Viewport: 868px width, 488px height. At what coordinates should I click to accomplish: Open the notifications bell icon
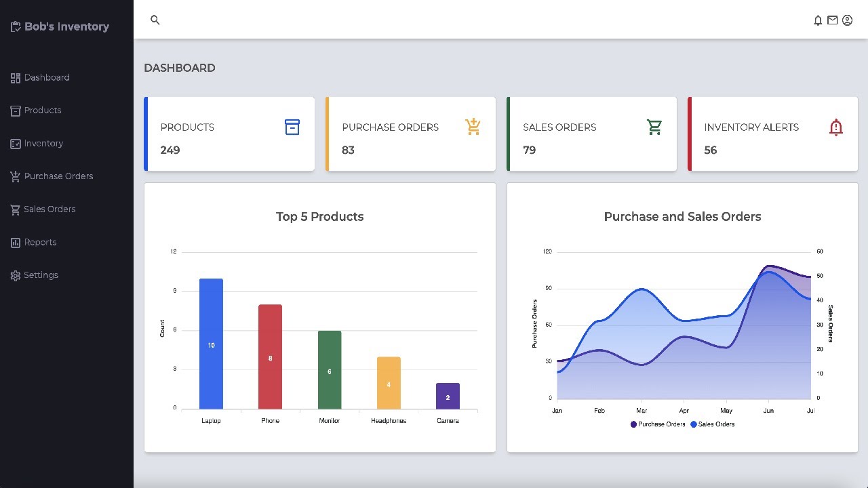click(x=818, y=20)
